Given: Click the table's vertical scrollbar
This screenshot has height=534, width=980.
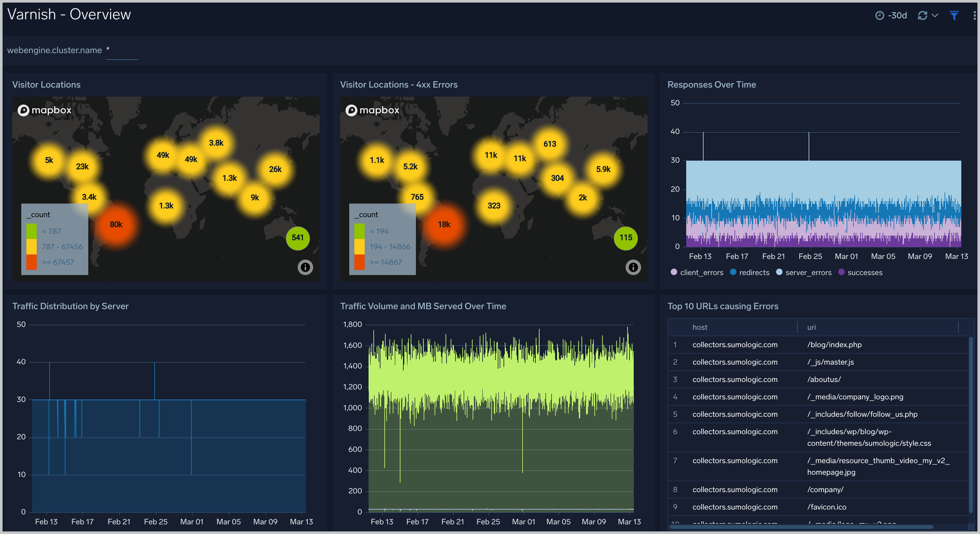Looking at the screenshot, I should click(x=970, y=424).
